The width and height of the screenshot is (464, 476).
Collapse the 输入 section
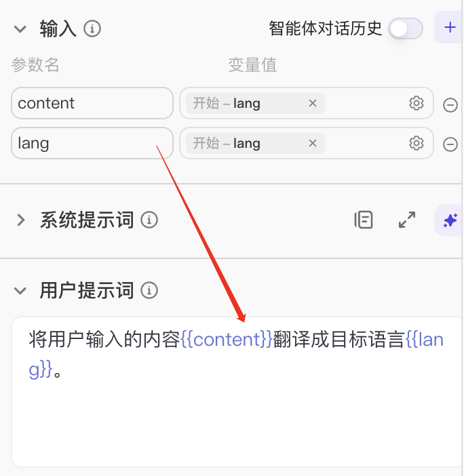[20, 29]
